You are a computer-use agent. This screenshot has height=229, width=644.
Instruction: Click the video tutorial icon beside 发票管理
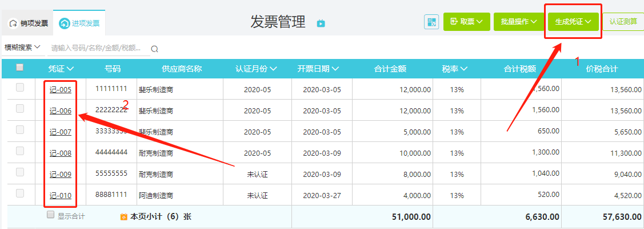point(321,23)
